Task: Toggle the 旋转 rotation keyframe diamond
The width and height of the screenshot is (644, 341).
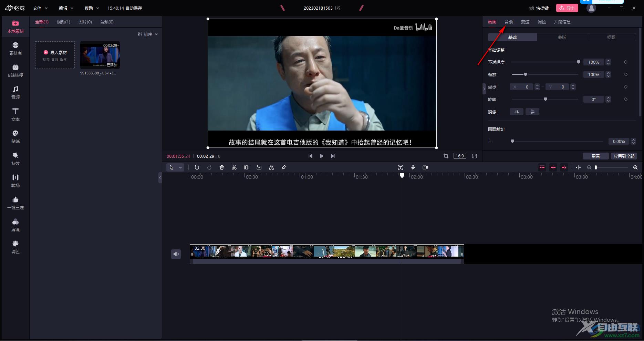Action: tap(626, 99)
